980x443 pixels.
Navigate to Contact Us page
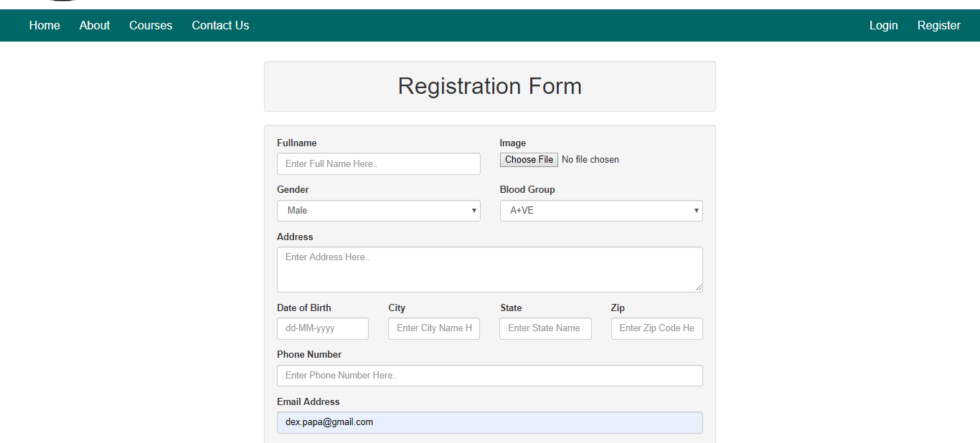(x=220, y=26)
